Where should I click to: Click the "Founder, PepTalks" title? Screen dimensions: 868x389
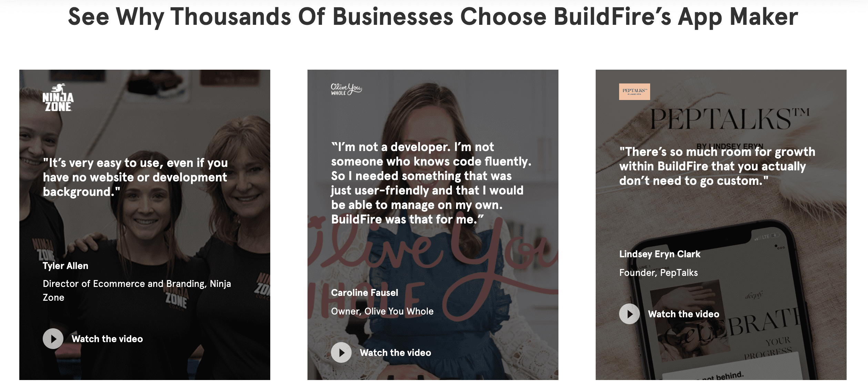coord(658,273)
